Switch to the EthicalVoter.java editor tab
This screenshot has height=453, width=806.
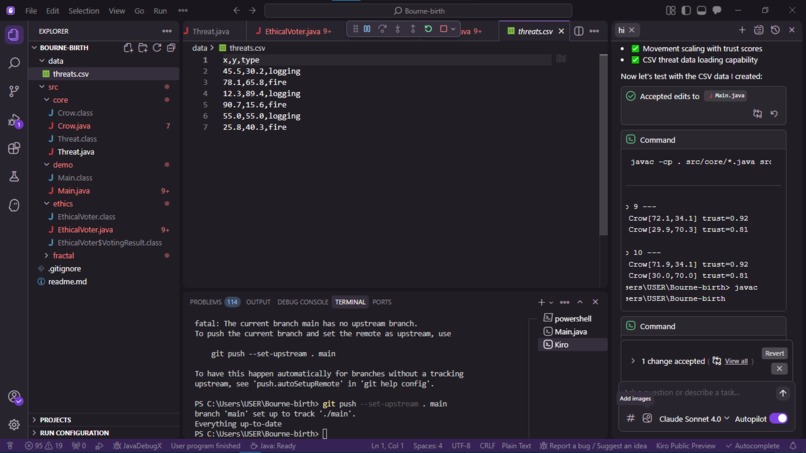coord(294,31)
